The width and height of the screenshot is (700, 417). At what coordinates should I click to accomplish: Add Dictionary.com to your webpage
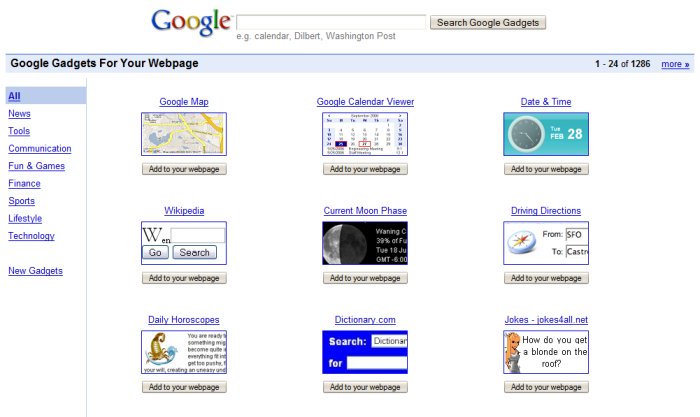pyautogui.click(x=365, y=387)
